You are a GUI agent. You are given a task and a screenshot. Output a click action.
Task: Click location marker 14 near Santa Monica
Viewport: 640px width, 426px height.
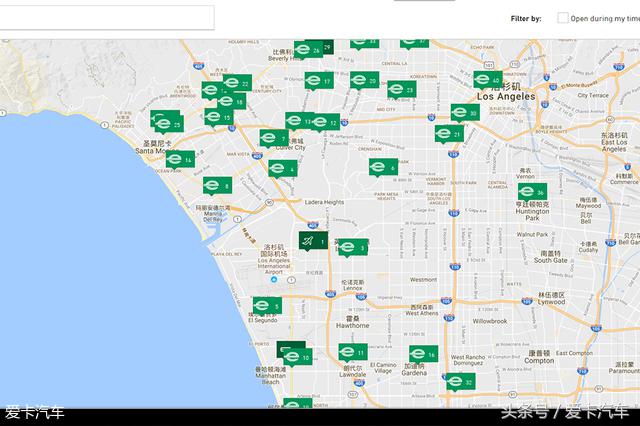pyautogui.click(x=180, y=158)
